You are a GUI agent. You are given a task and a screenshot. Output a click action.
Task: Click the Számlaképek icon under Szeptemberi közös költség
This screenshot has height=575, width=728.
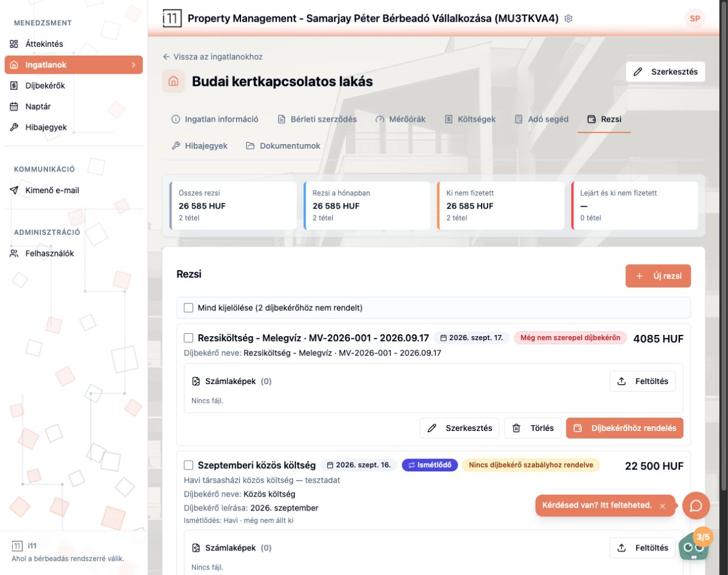pyautogui.click(x=196, y=548)
